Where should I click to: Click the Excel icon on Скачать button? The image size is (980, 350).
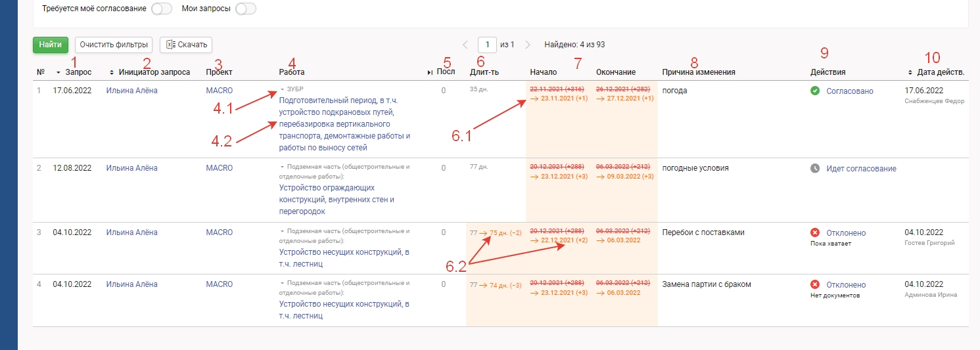point(170,45)
